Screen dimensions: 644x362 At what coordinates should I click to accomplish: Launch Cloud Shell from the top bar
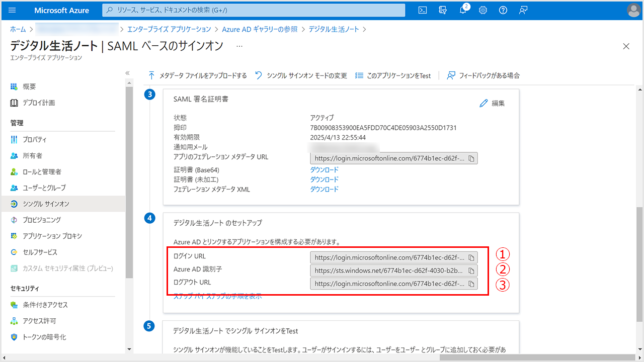[x=423, y=10]
